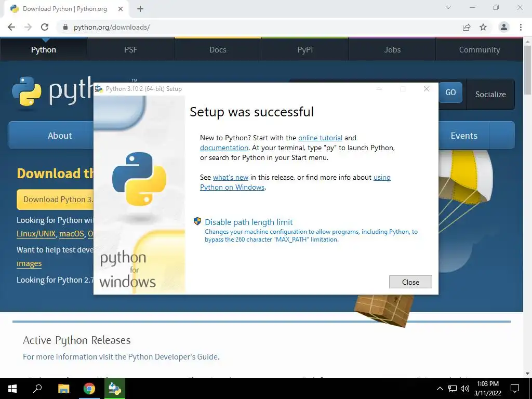Click the GO search button
Screen dimensions: 532x399
450,92
